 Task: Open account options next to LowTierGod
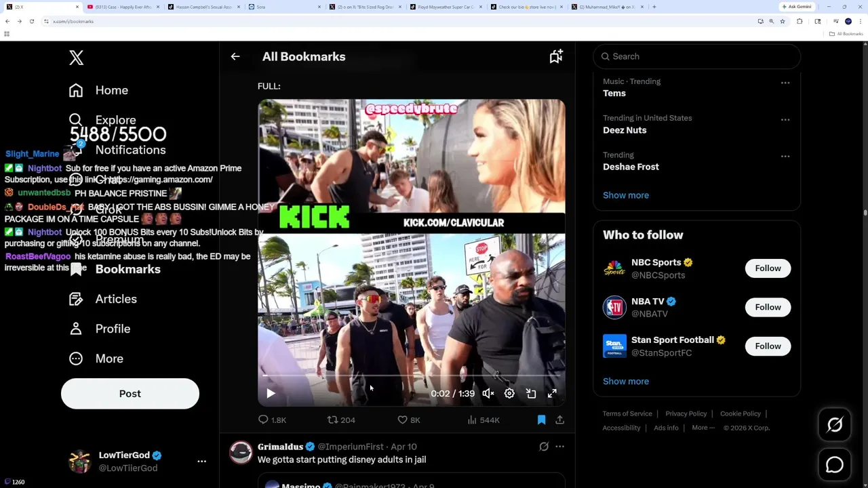201,461
